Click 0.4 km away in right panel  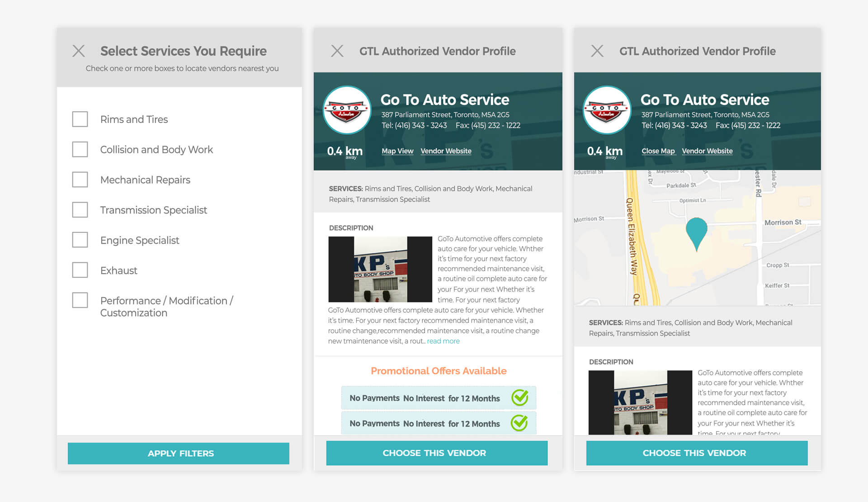pyautogui.click(x=604, y=152)
